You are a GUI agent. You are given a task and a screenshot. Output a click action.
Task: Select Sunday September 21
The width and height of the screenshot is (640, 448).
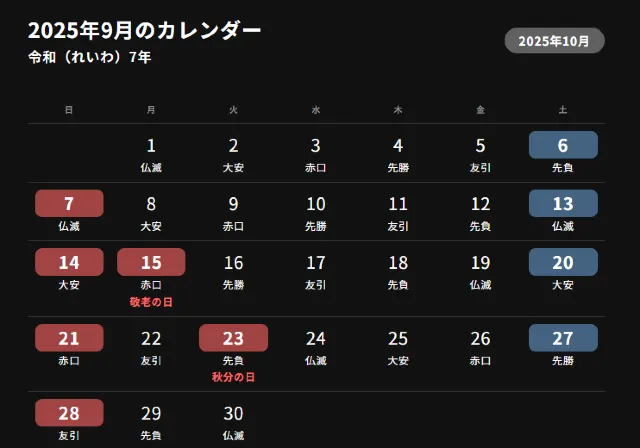coord(69,338)
